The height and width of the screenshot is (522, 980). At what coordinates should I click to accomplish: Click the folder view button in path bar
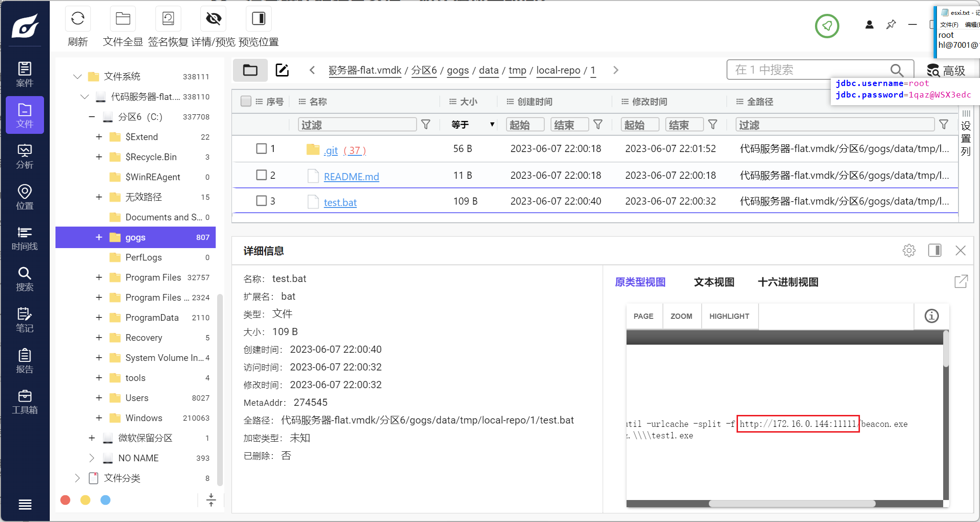tap(250, 70)
